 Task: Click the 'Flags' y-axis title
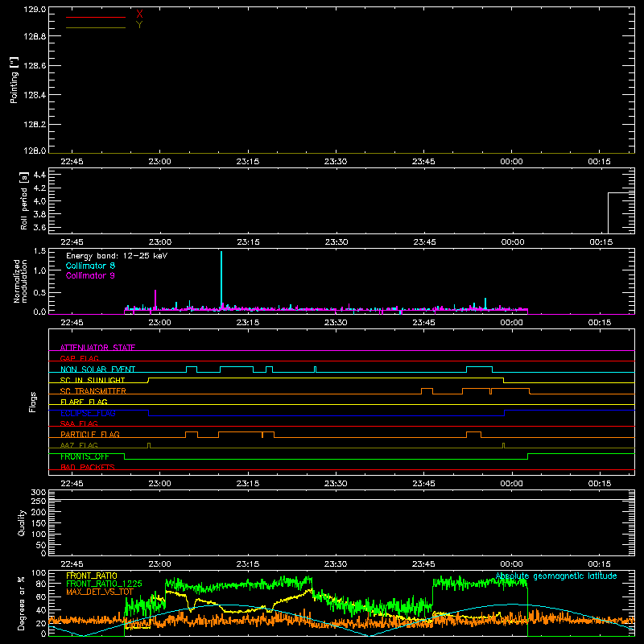coord(33,402)
